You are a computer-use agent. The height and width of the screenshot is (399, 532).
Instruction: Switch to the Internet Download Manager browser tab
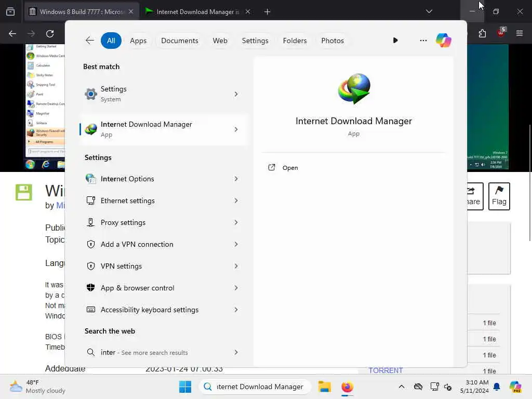pos(198,11)
